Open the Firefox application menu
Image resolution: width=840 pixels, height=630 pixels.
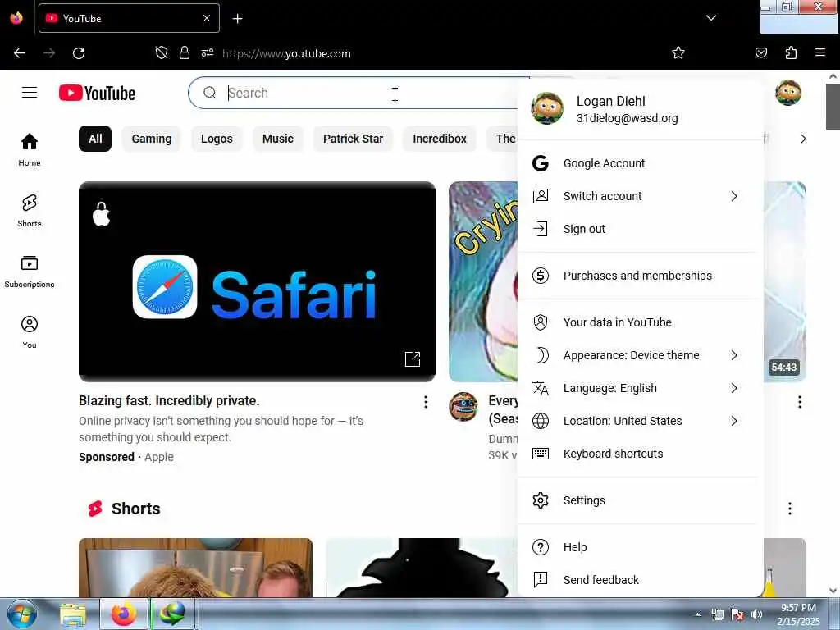tap(820, 52)
